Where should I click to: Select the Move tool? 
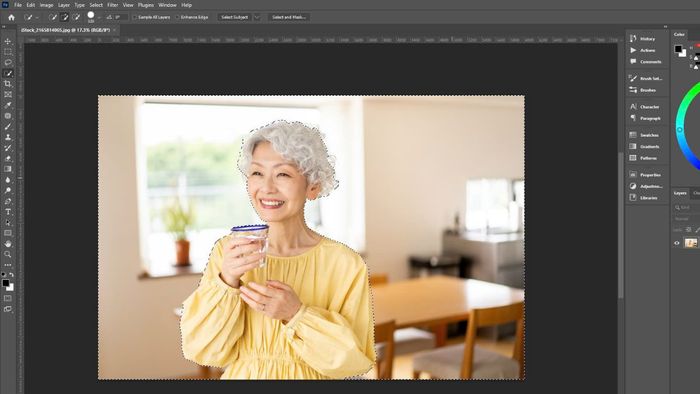(x=8, y=41)
